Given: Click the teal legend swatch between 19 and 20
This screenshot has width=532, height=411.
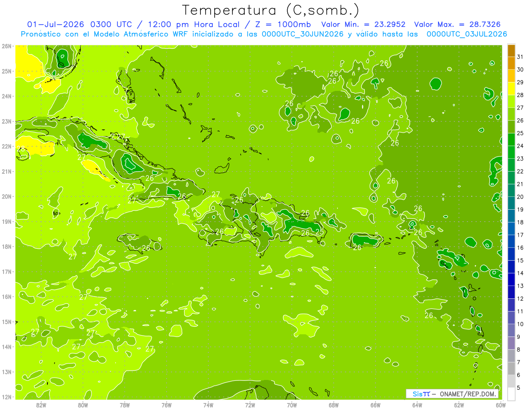Looking at the screenshot, I should pos(511,203).
